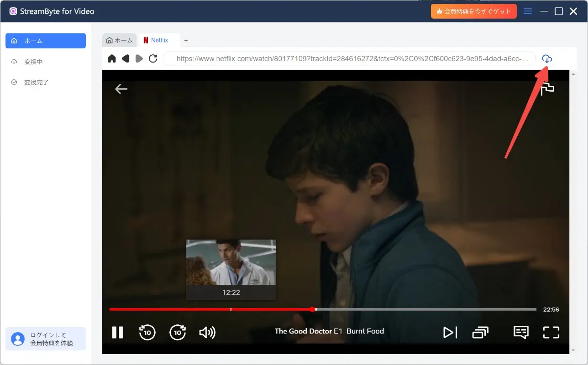The height and width of the screenshot is (365, 588).
Task: Open the ホーム sidebar item
Action: (x=45, y=41)
